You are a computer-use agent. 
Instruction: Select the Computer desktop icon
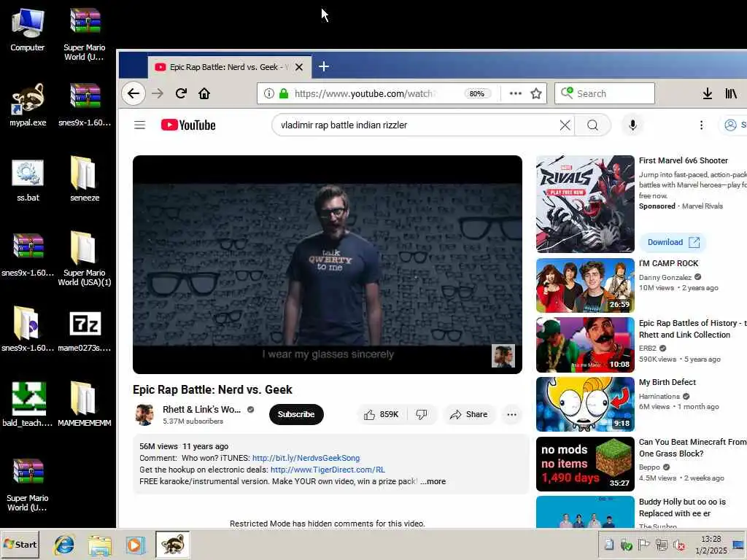[28, 29]
